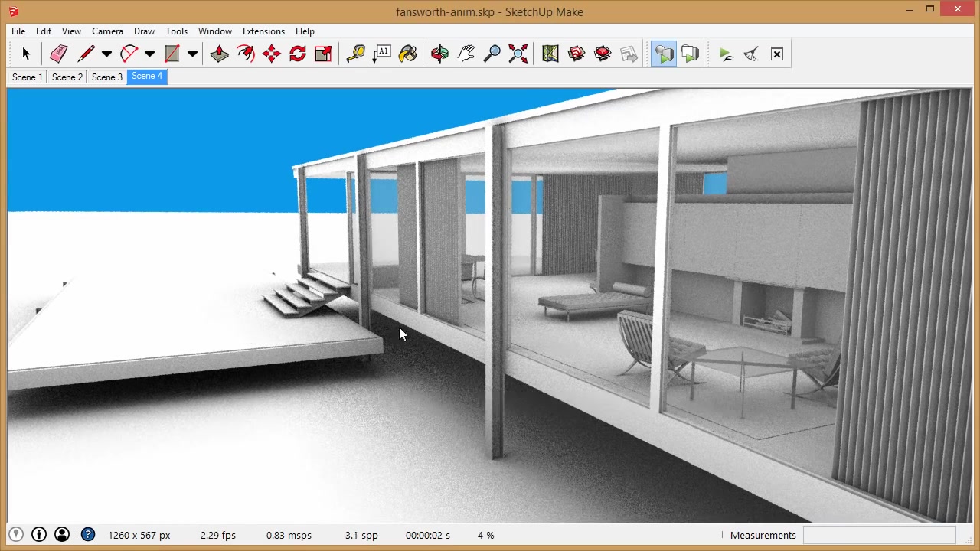The width and height of the screenshot is (980, 551).
Task: Open the 3D Warehouse icon
Action: (x=577, y=54)
